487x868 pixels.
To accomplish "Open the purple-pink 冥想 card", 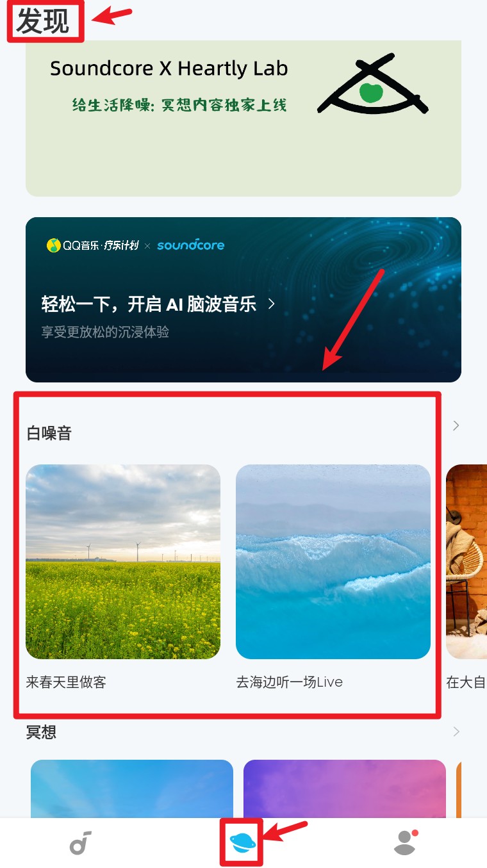I will pyautogui.click(x=345, y=789).
